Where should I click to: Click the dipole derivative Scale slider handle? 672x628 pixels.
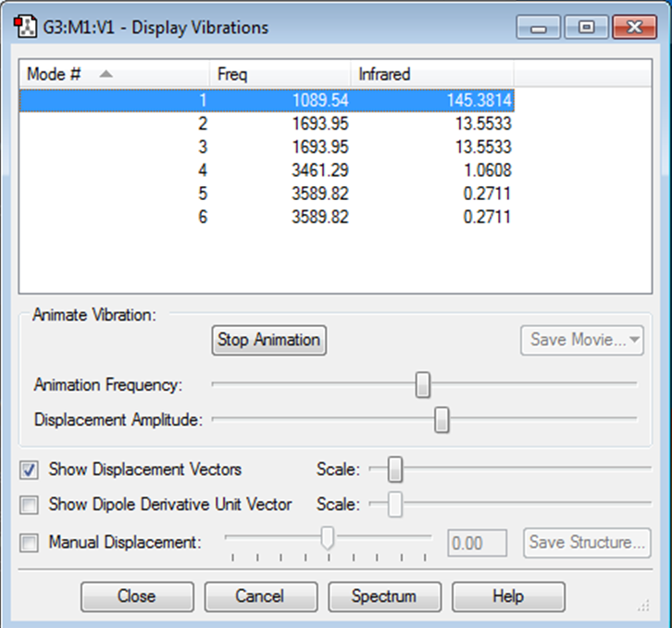coord(395,505)
